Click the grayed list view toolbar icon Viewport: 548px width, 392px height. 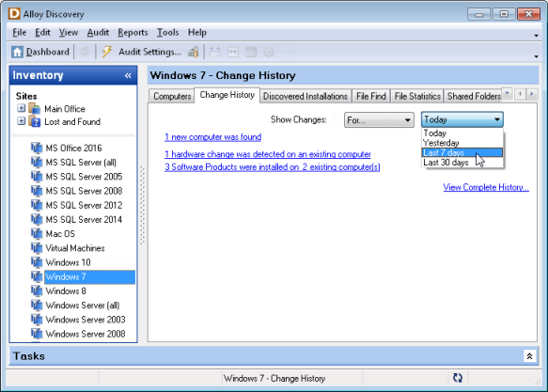251,52
